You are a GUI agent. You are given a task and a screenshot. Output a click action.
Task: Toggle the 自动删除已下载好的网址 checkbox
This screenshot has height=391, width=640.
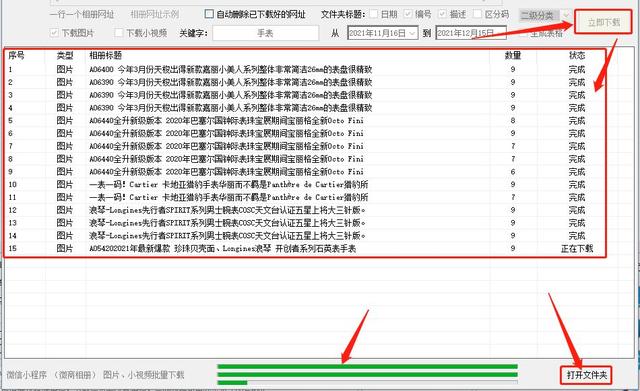[209, 14]
